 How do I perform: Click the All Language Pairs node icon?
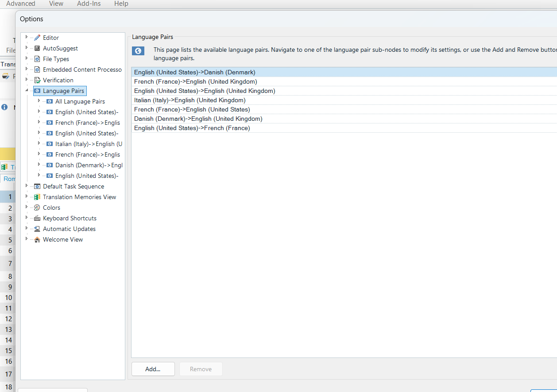(50, 101)
